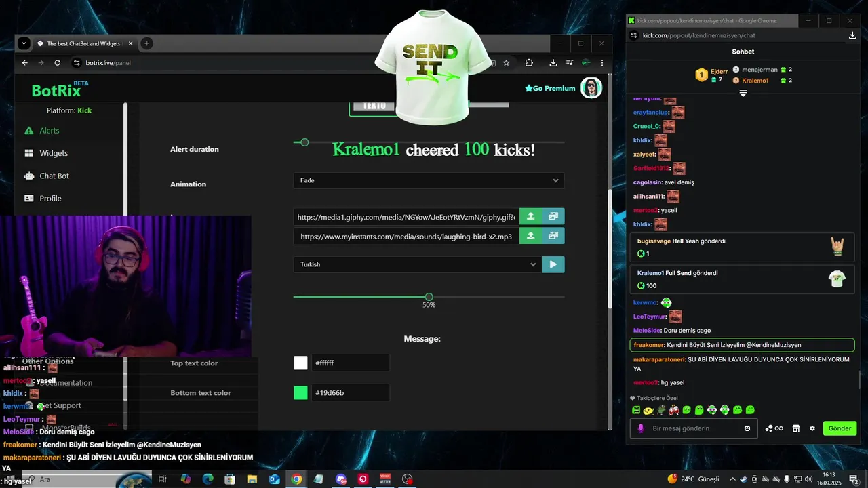The height and width of the screenshot is (488, 868).
Task: Open the user avatar menu in BotRix
Action: click(x=591, y=88)
